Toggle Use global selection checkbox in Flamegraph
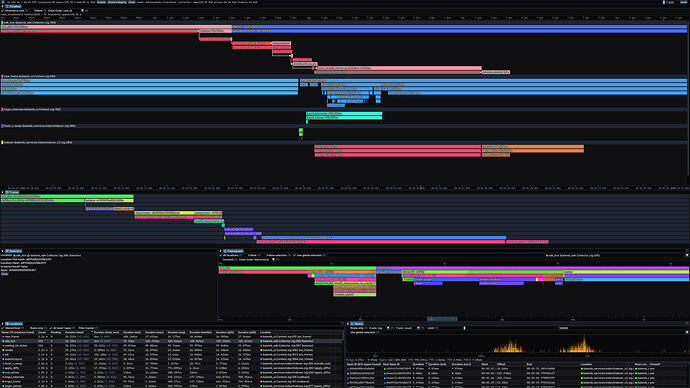This screenshot has width=690, height=388. (x=294, y=255)
